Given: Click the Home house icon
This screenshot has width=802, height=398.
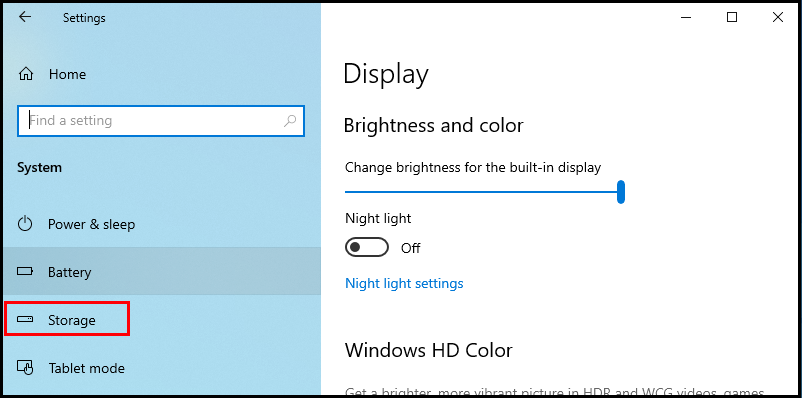Looking at the screenshot, I should point(26,74).
